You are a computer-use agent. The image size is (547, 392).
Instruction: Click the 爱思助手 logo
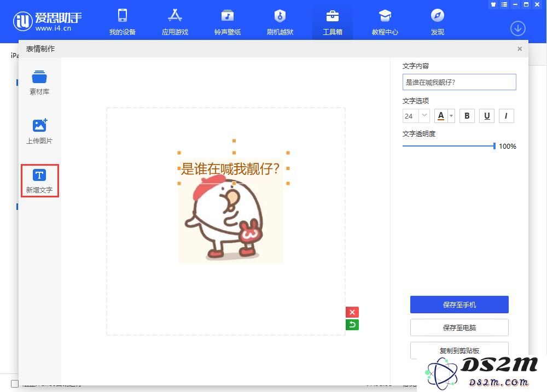pyautogui.click(x=48, y=21)
